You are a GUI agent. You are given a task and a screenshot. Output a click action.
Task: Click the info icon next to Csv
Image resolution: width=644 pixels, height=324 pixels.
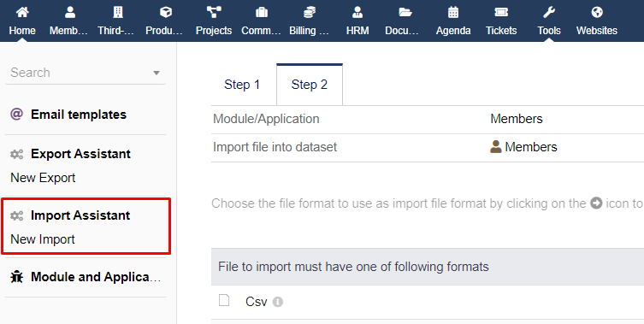278,302
